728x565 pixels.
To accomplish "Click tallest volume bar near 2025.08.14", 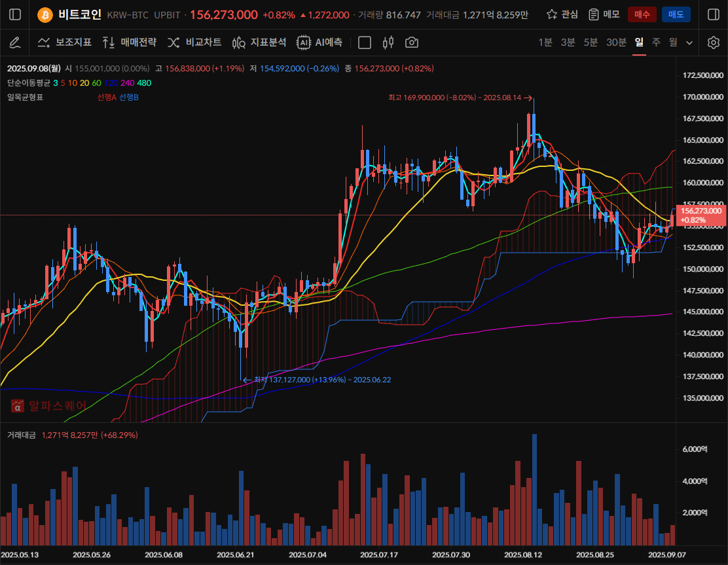I will pos(534,489).
